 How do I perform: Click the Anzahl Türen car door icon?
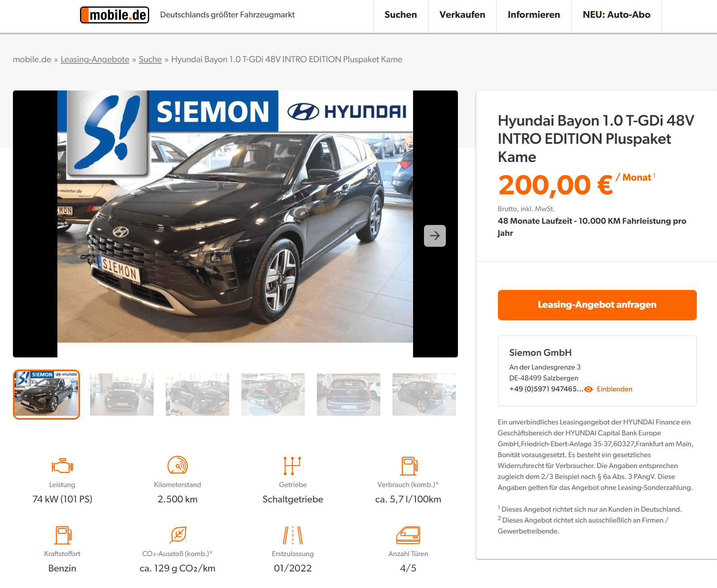click(408, 535)
